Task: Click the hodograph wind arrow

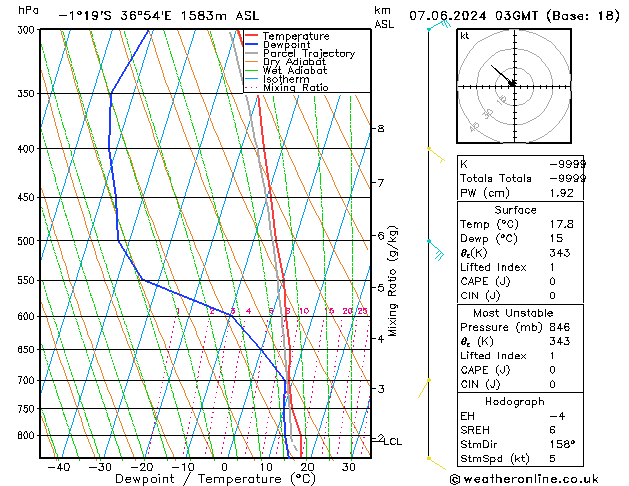Action: (x=502, y=75)
